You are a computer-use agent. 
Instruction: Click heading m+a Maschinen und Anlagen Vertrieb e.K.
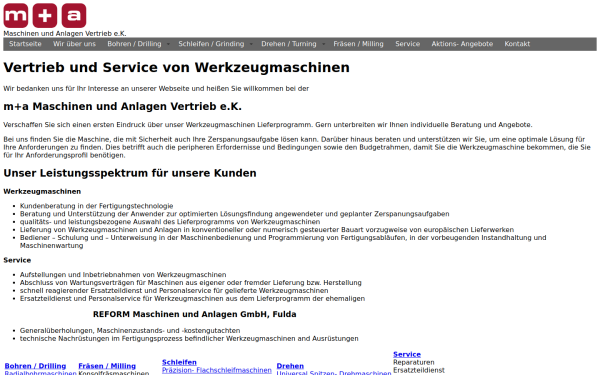point(122,106)
